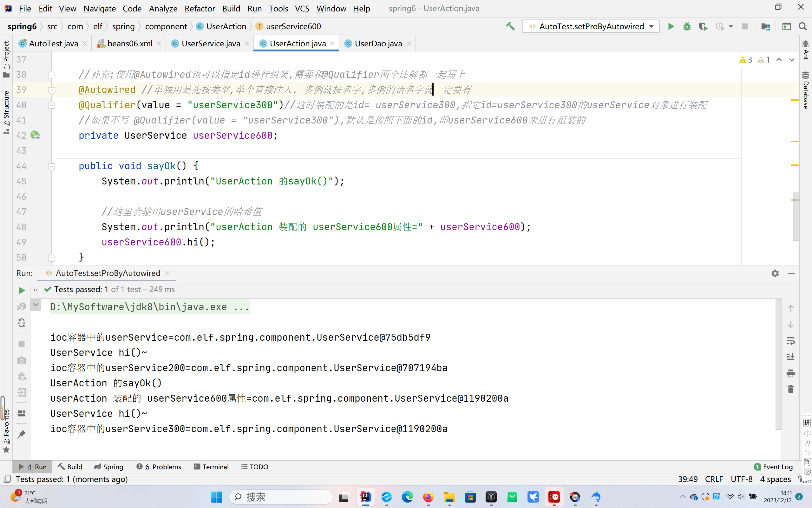Click the camera dump threads icon

(x=22, y=360)
